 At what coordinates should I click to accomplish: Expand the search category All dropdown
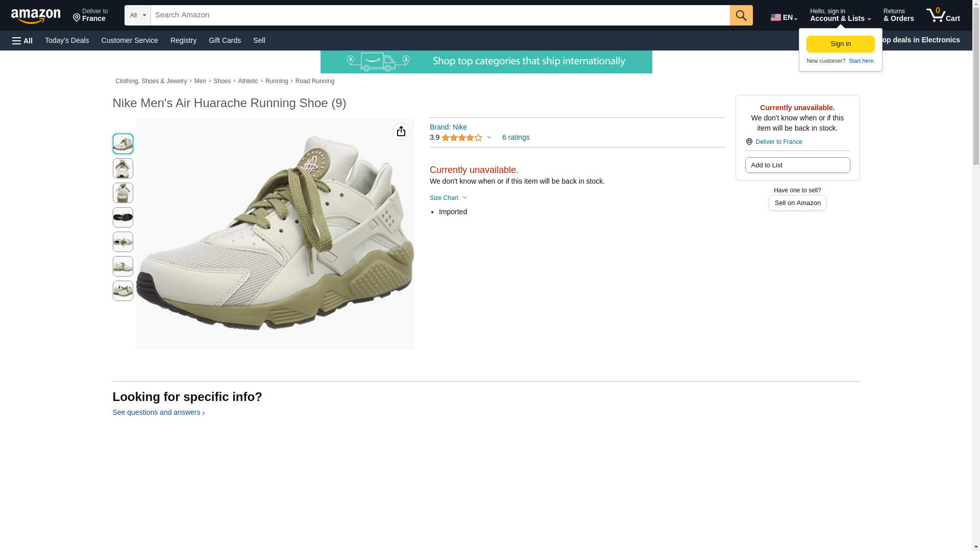click(137, 15)
